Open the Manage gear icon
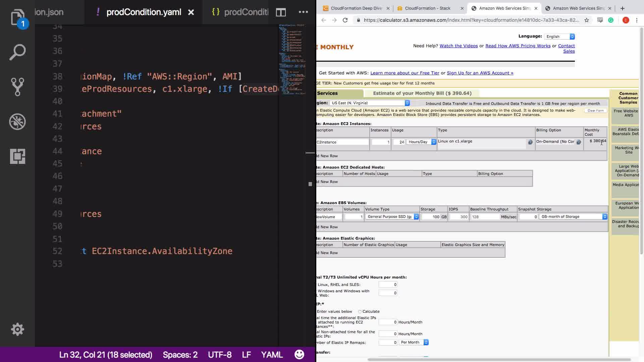644x362 pixels. (x=17, y=329)
